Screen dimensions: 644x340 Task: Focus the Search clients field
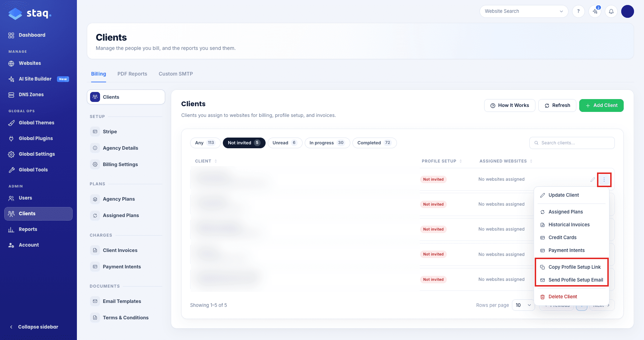572,143
